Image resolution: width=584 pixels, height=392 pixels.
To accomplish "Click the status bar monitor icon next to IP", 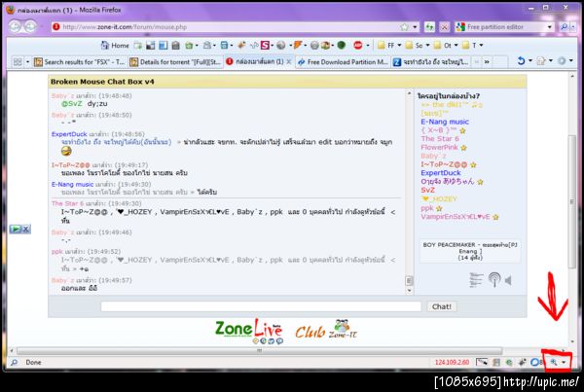I will pos(482,362).
